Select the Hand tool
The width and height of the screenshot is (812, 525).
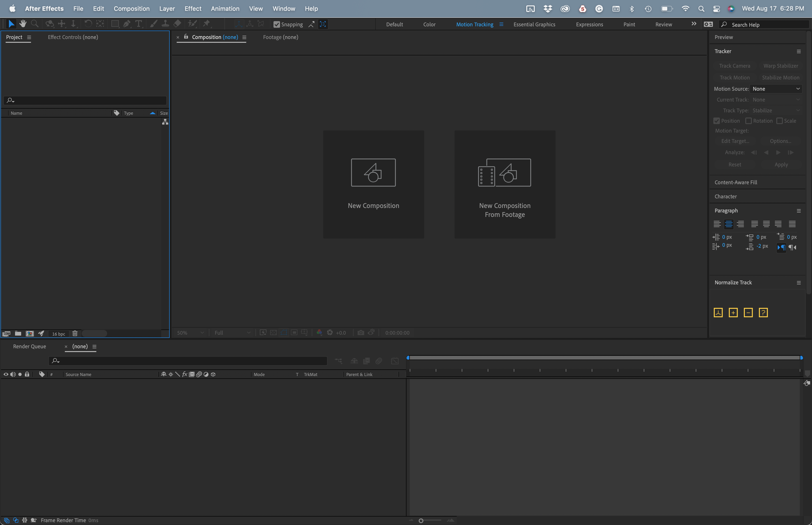(x=23, y=24)
